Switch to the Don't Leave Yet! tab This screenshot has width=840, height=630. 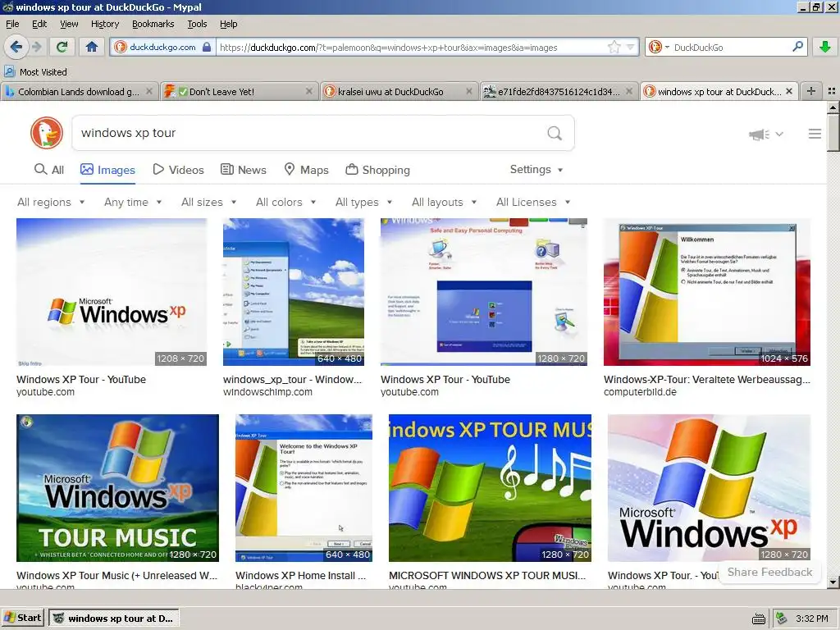(x=239, y=92)
